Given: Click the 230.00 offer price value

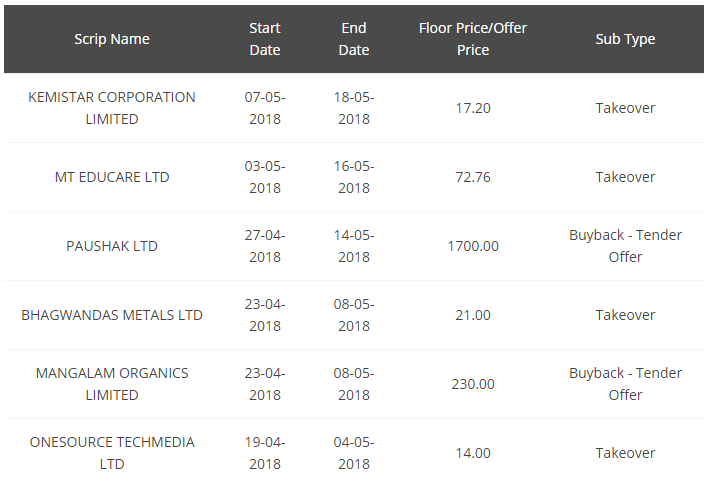Looking at the screenshot, I should click(473, 384).
